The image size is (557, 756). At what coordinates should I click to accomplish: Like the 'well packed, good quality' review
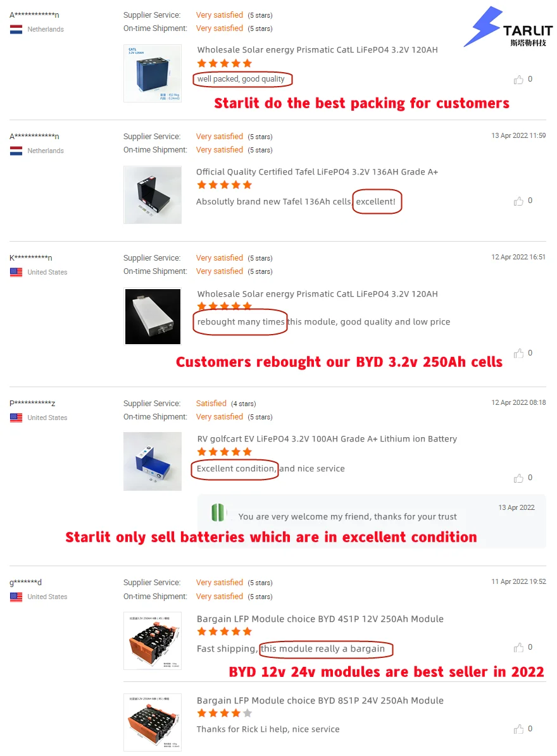(x=518, y=80)
